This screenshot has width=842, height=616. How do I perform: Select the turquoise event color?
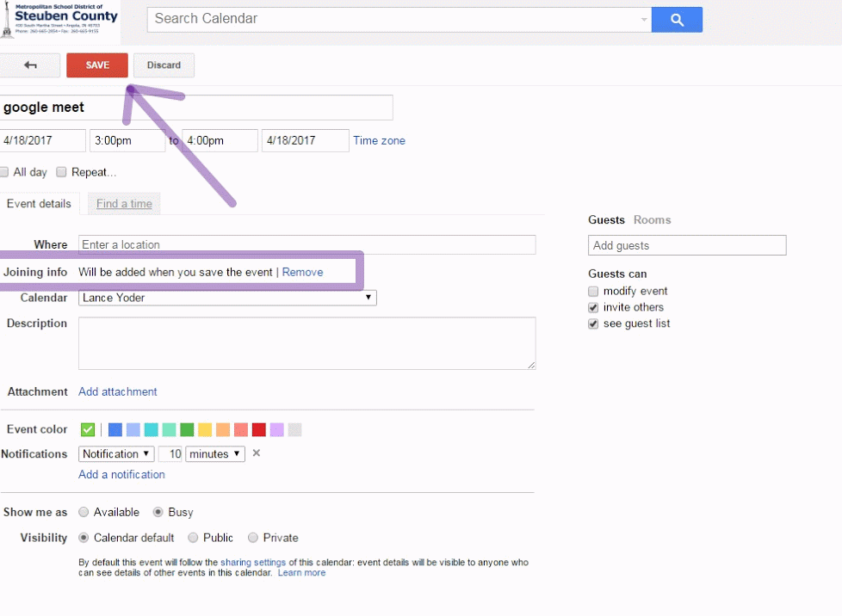click(x=151, y=429)
